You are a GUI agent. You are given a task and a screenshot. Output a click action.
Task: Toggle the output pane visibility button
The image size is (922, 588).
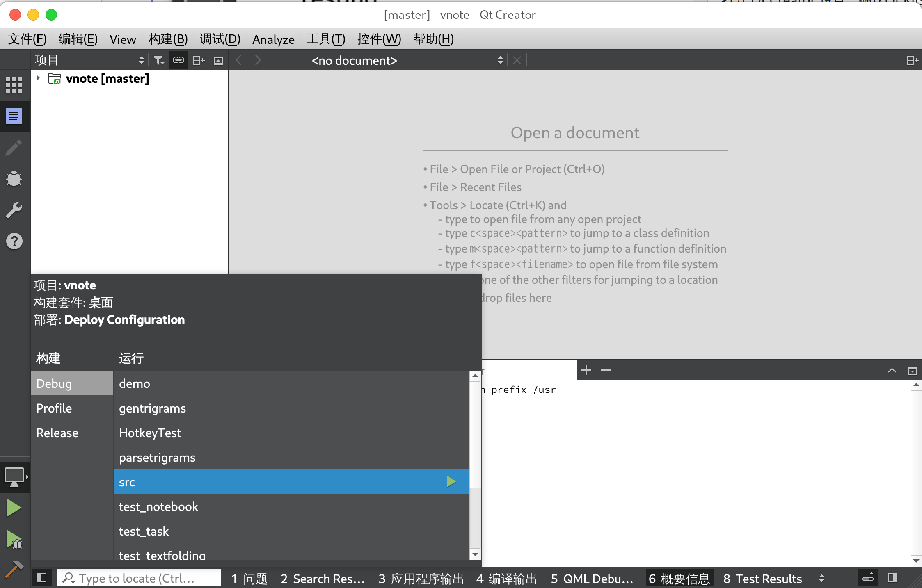coord(868,578)
